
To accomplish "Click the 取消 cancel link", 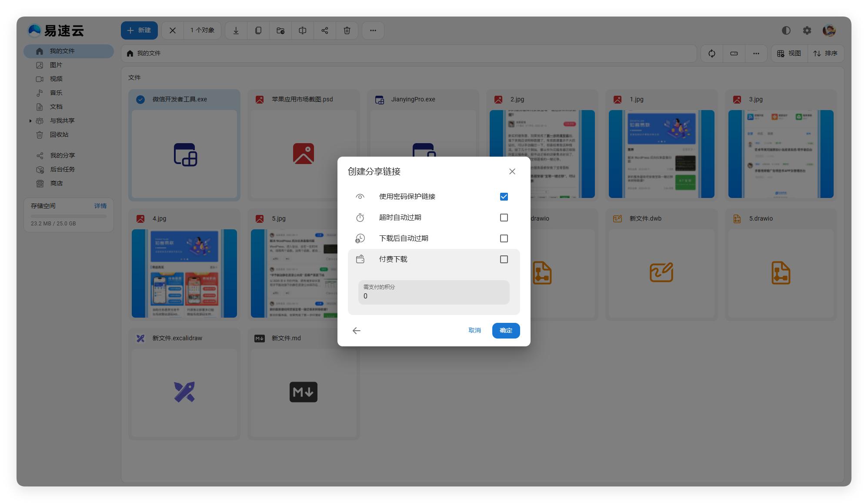I will coord(474,331).
